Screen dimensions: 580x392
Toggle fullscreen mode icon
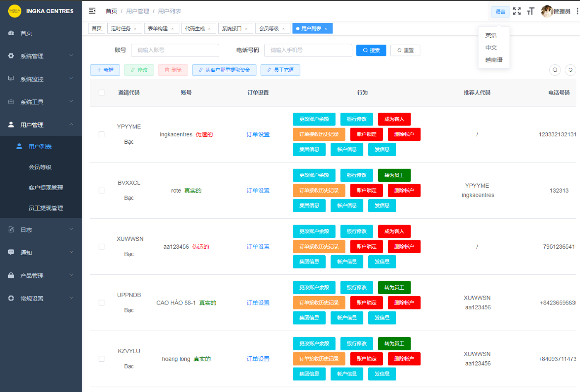tap(517, 11)
